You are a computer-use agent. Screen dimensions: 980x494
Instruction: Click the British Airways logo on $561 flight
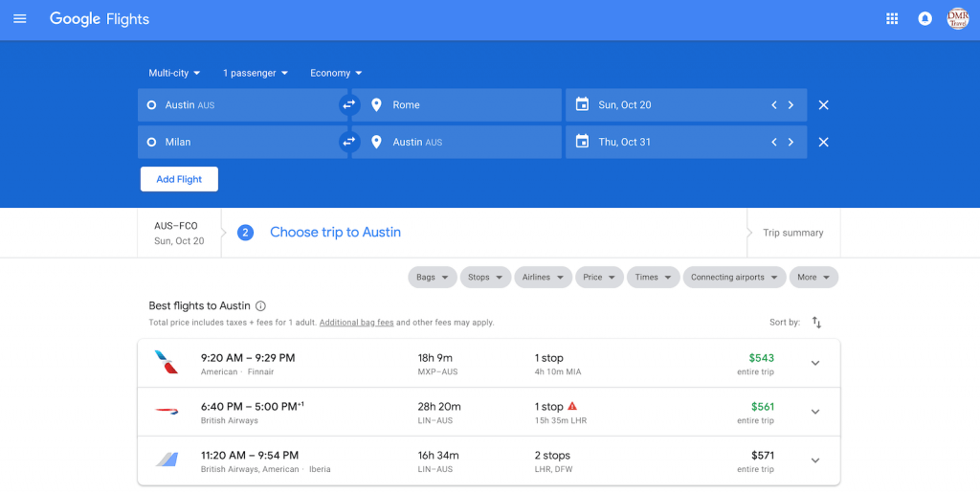click(167, 411)
